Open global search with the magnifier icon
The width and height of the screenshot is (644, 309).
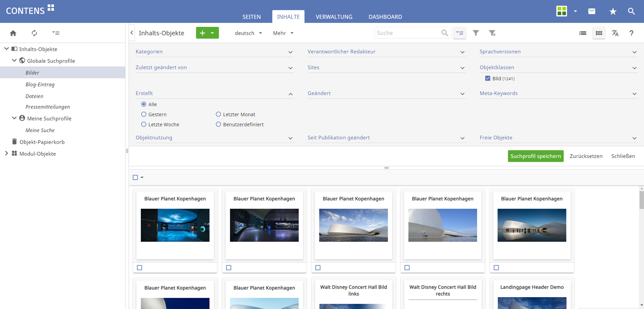coord(632,11)
